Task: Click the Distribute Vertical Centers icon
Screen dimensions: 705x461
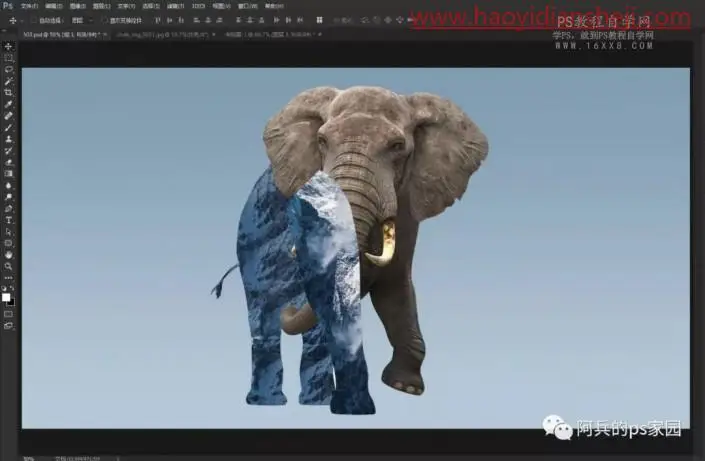Action: point(250,20)
